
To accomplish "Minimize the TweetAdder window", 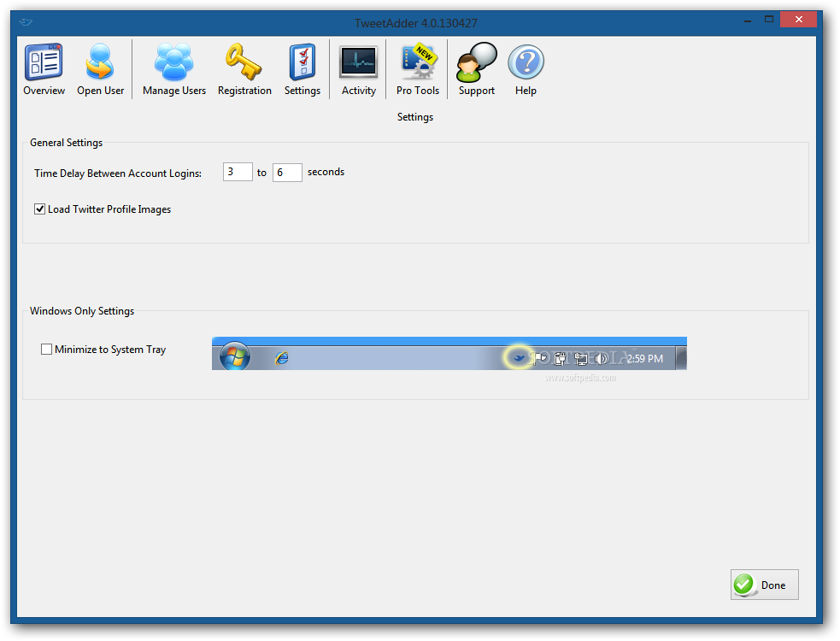I will pos(748,20).
